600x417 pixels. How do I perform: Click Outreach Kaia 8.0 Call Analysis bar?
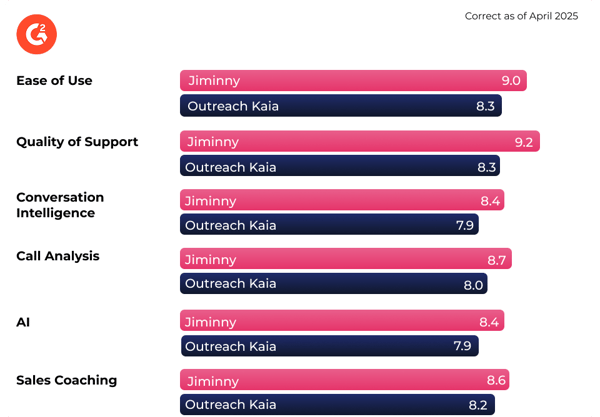pos(334,283)
